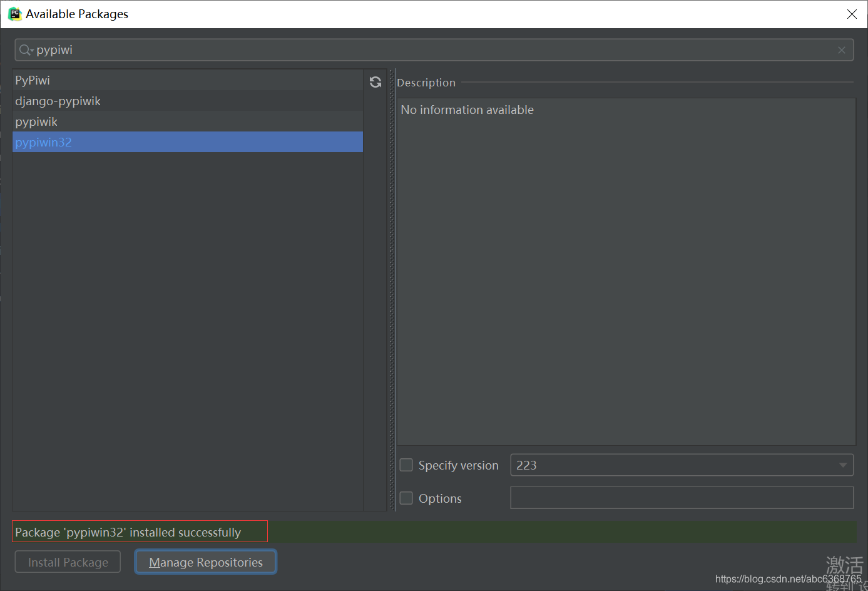Click the Install Package button
The image size is (868, 591).
tap(68, 562)
